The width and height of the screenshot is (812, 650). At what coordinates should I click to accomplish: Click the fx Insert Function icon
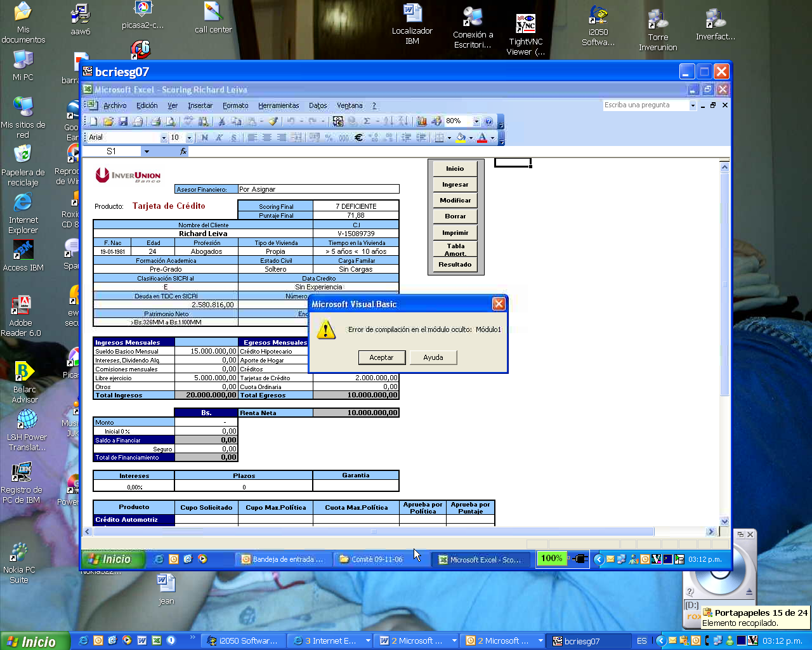coord(183,151)
